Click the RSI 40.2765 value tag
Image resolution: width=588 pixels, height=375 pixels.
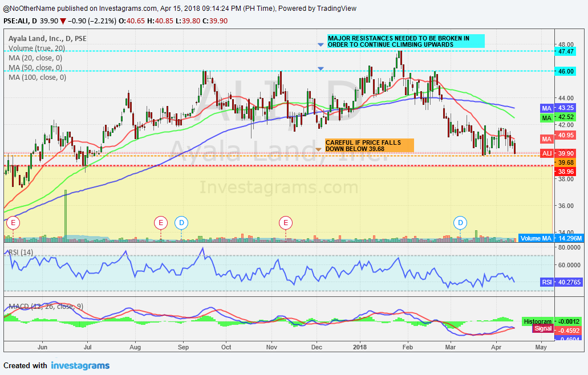[x=562, y=282]
